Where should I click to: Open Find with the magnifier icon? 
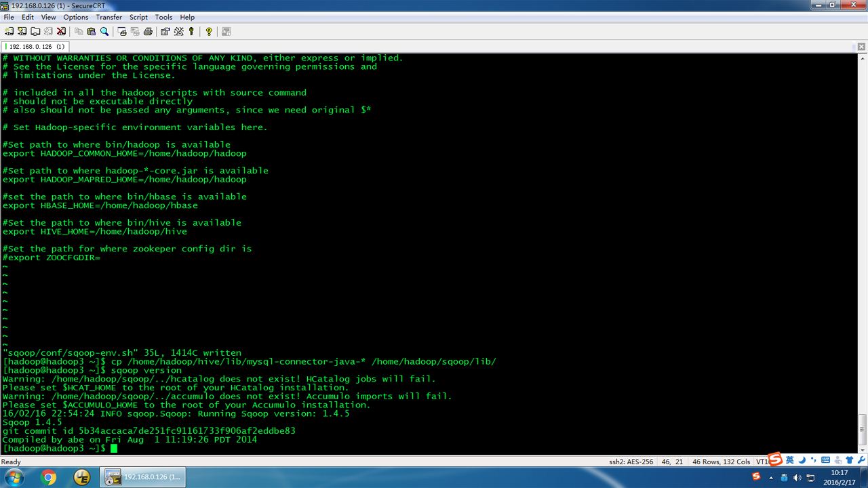pyautogui.click(x=104, y=31)
